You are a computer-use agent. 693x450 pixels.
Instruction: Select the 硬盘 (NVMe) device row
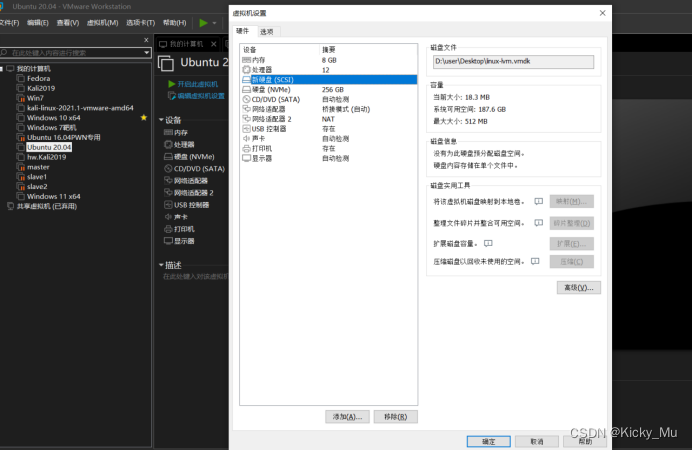click(328, 90)
